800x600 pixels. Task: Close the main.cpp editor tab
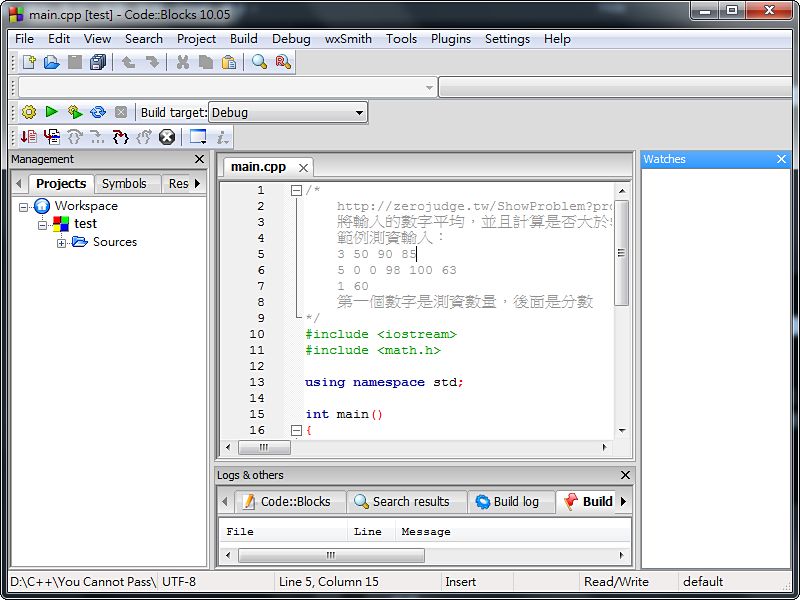pyautogui.click(x=303, y=168)
